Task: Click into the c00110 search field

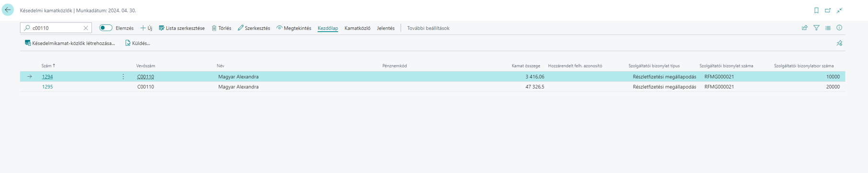Action: tap(56, 28)
